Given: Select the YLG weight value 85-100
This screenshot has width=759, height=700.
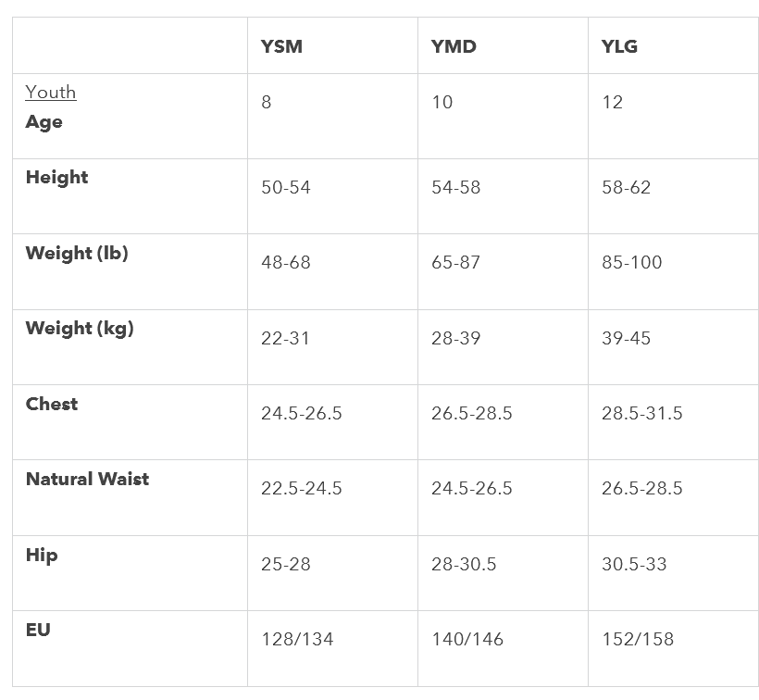Looking at the screenshot, I should coord(631,262).
